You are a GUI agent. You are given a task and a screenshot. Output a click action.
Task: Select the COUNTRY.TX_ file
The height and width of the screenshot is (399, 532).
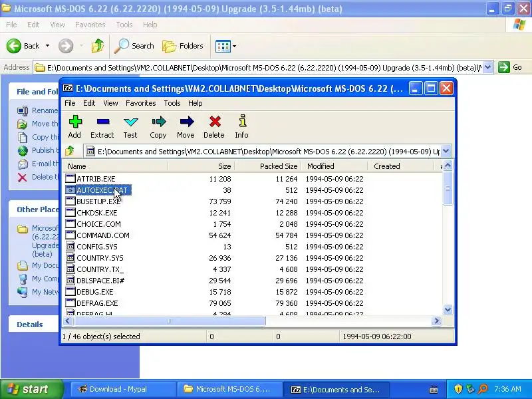(x=100, y=269)
